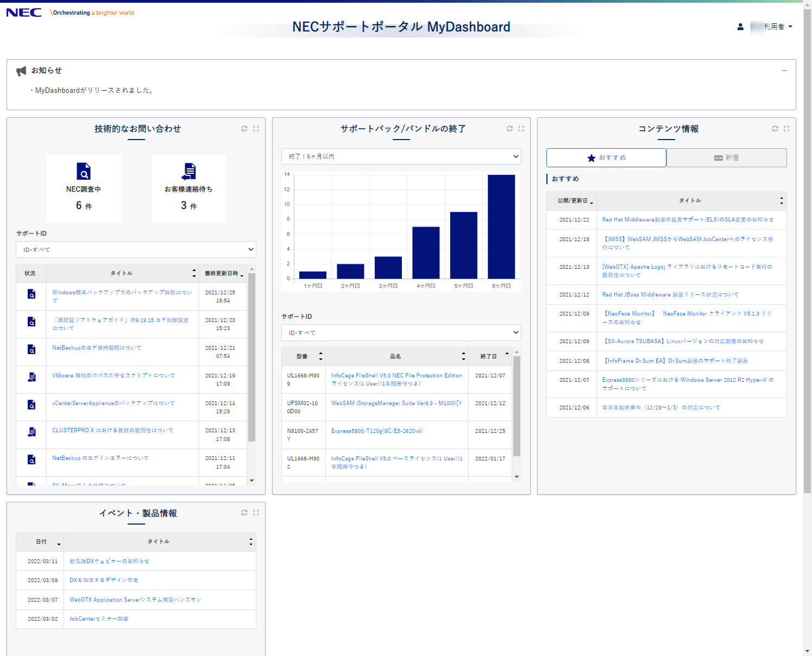Click status icon for NetBackupのログ保持期間 row
Screen dimensions: 812x656
(32, 349)
